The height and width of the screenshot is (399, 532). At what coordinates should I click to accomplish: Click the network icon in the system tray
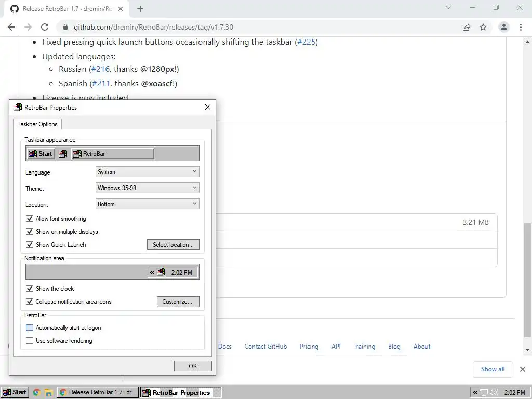pos(484,393)
